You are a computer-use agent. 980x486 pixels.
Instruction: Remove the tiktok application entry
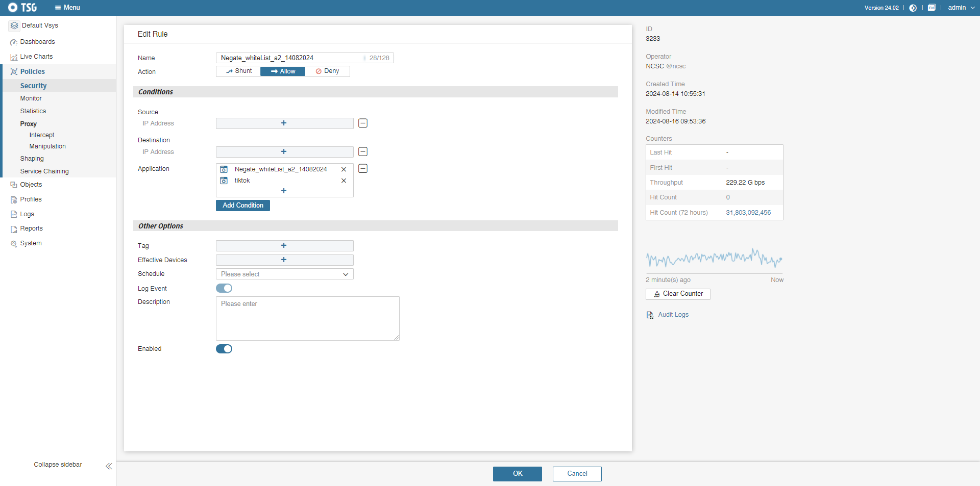point(344,181)
